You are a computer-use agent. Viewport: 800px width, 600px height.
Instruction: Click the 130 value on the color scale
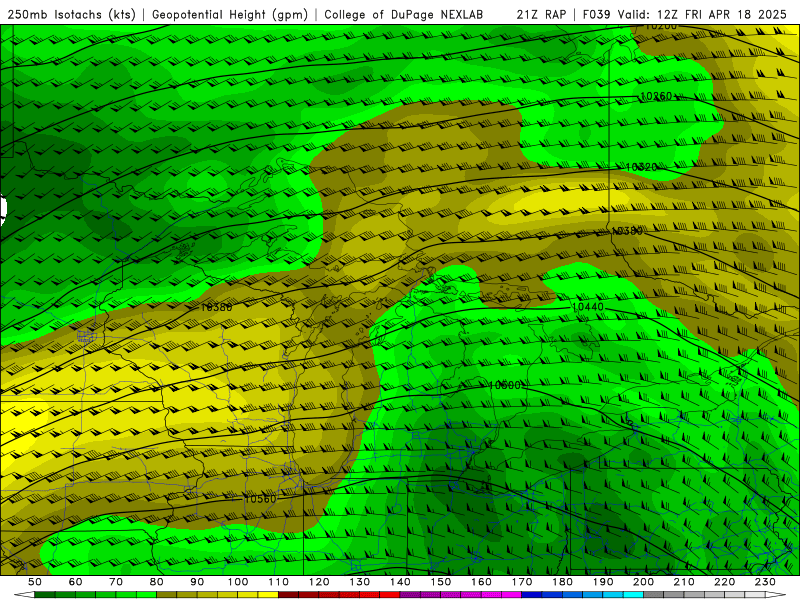click(359, 582)
